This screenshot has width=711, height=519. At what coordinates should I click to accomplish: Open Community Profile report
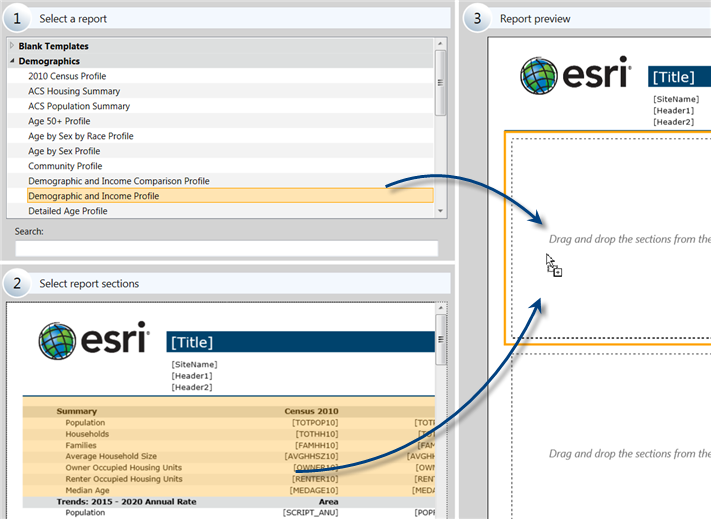pyautogui.click(x=65, y=166)
